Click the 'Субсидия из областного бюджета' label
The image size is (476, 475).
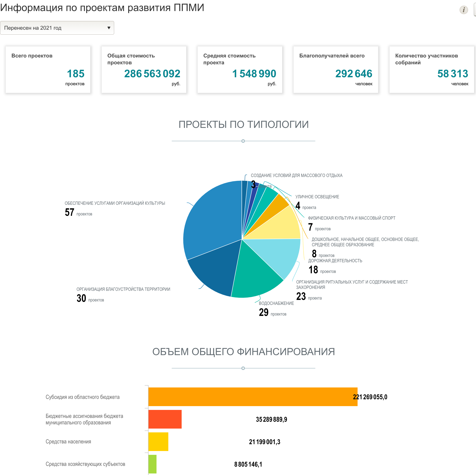(x=82, y=397)
